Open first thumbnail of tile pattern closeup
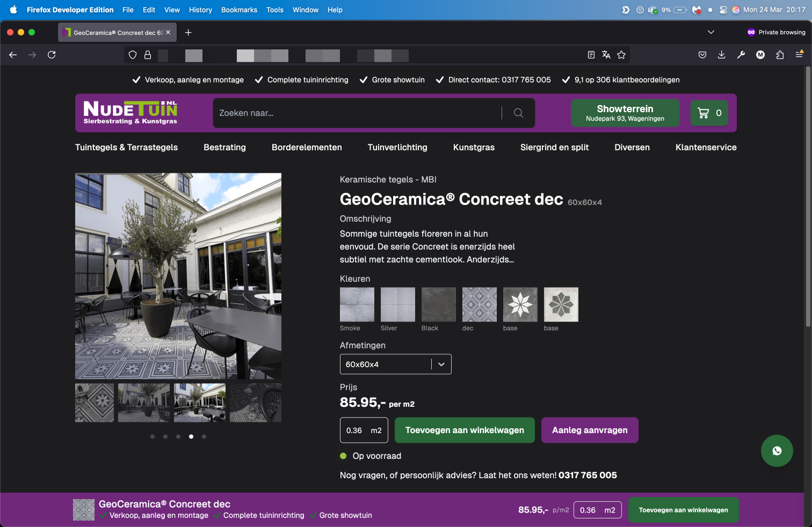Viewport: 812px width, 527px height. [95, 402]
